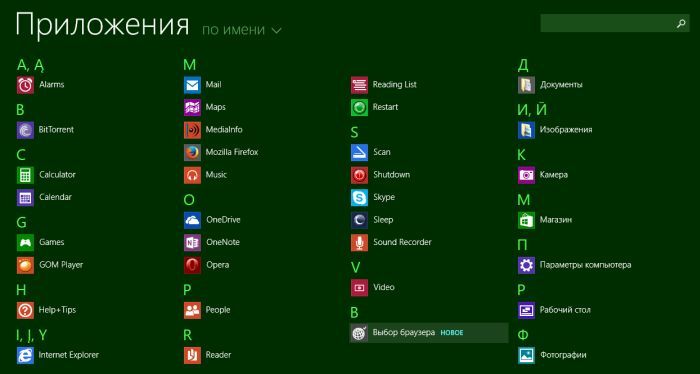Click the 'Рабочий стол' label text
700x374 pixels.
565,310
